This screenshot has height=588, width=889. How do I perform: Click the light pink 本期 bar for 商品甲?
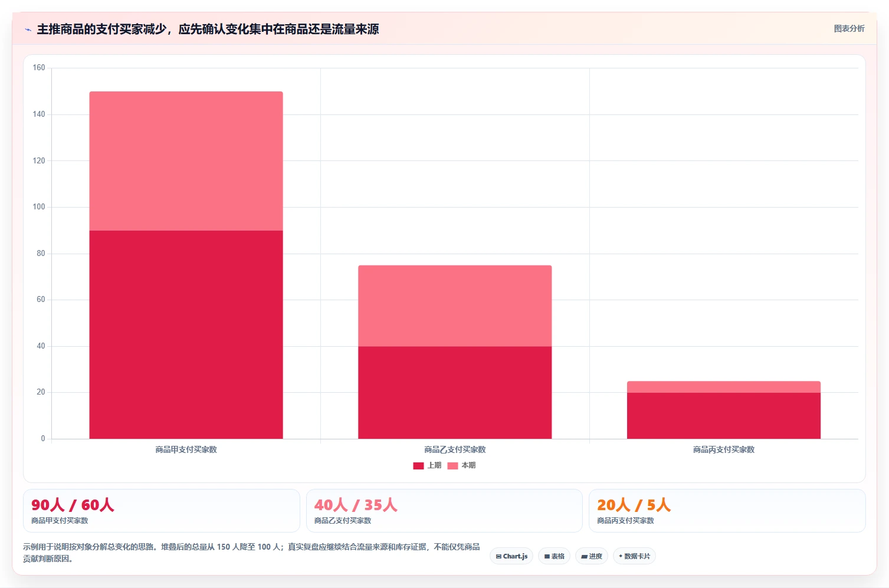point(186,161)
